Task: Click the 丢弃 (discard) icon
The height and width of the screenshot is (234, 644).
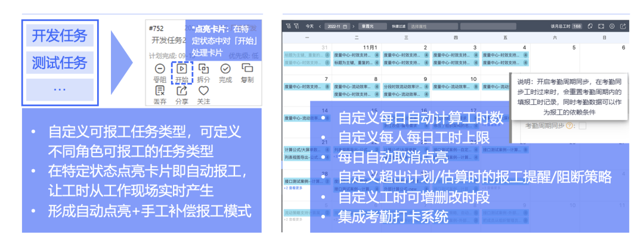Action: [160, 91]
